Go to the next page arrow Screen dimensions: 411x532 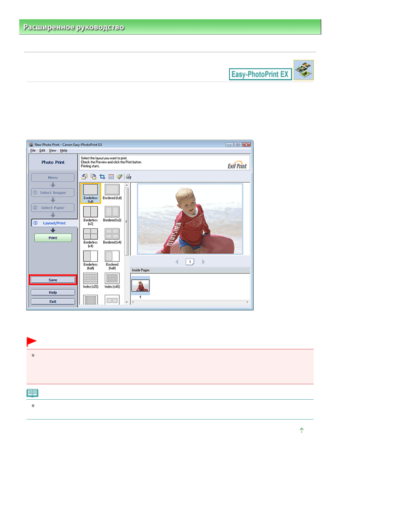click(203, 262)
